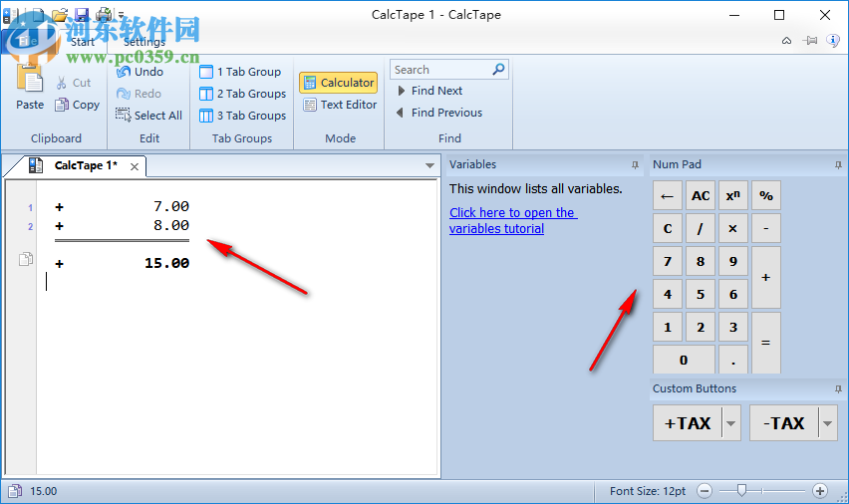Open the document tab list dropdown
This screenshot has width=849, height=504.
pos(429,165)
